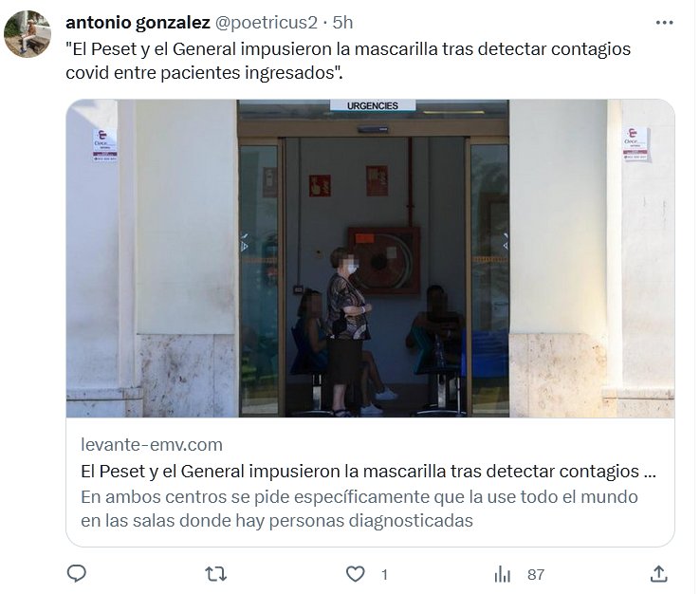Click the retweet arrows icon

pos(215,574)
